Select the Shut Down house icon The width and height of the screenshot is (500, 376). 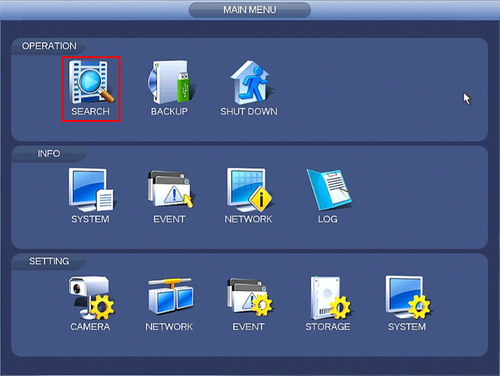pyautogui.click(x=250, y=82)
